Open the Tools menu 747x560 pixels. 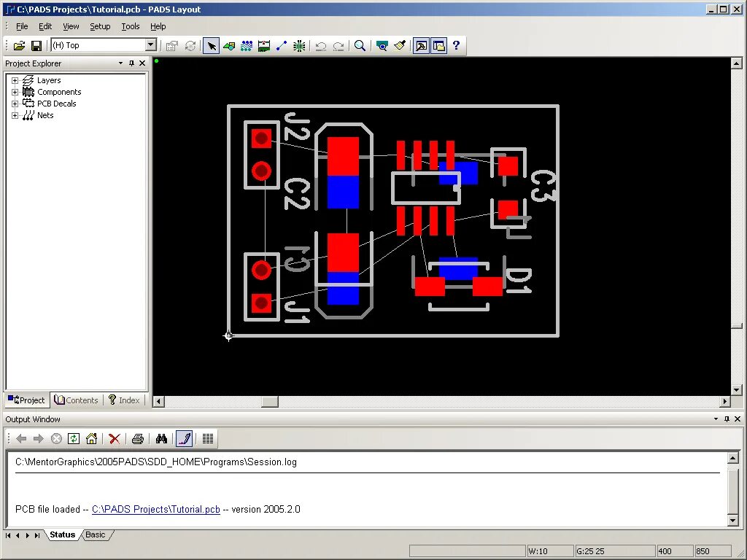(130, 26)
